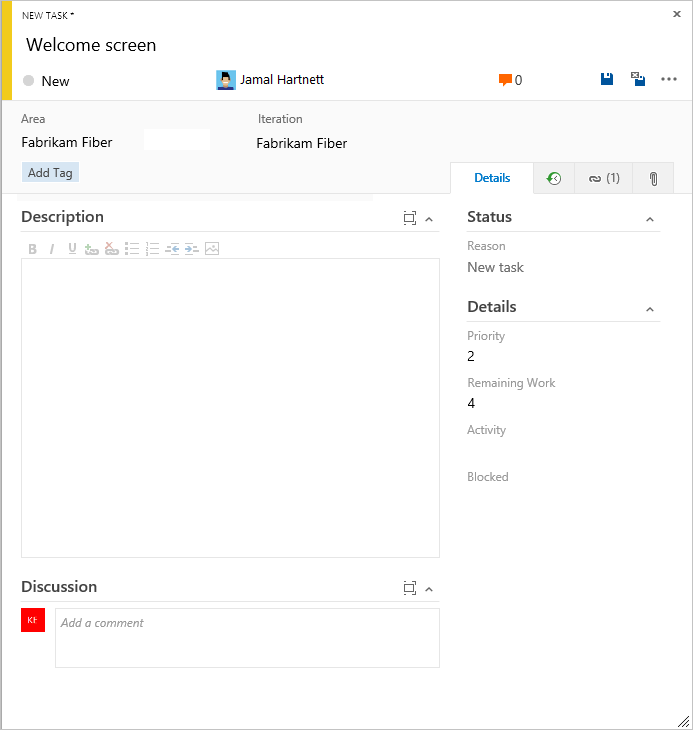
Task: Click inside the Description text area
Action: pos(230,408)
